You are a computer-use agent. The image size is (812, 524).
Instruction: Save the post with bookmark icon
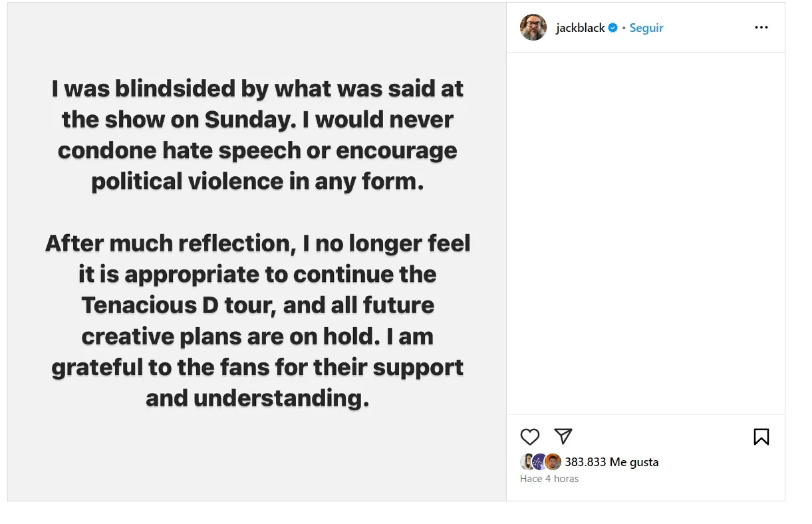(x=761, y=436)
